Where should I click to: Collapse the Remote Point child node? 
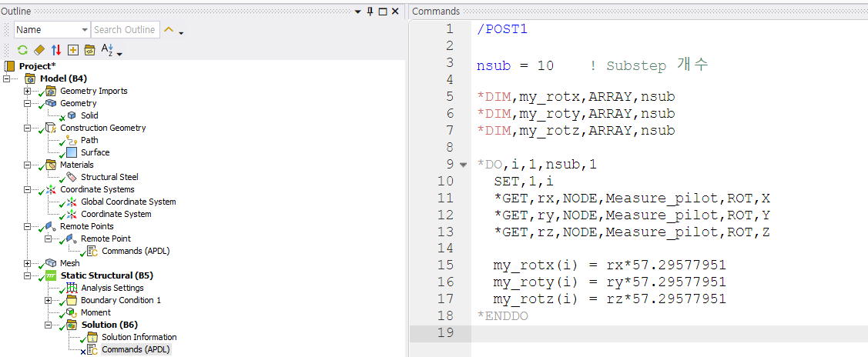[x=49, y=239]
